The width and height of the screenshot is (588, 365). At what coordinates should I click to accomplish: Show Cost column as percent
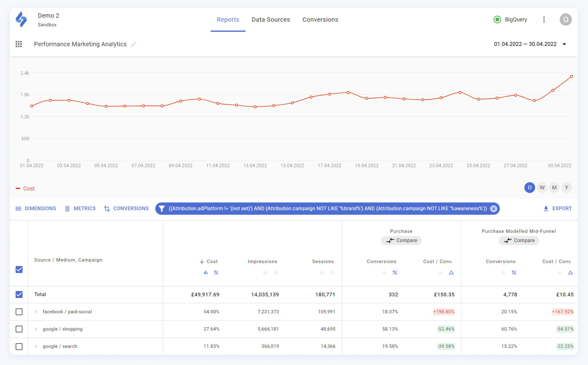[216, 272]
